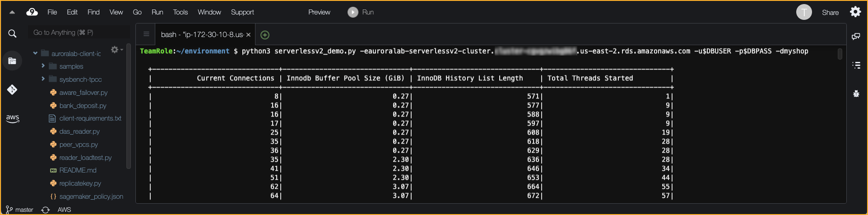Open the search panel magnifier icon
The image size is (868, 215).
tap(12, 33)
